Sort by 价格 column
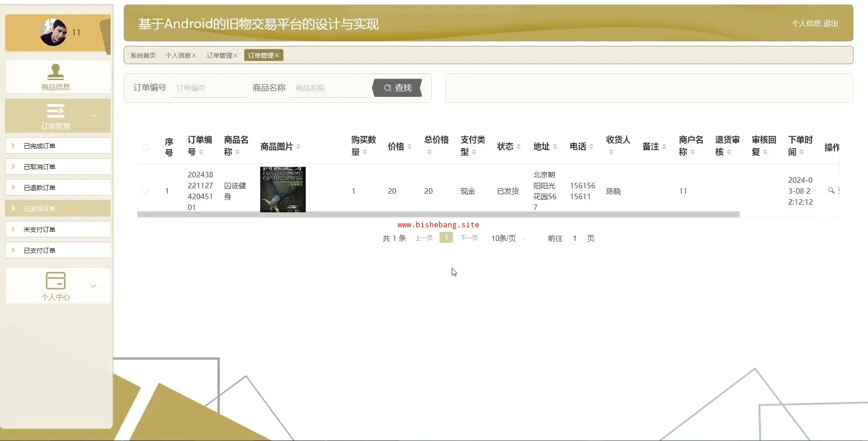Screen dimensions: 868x441 pos(409,146)
